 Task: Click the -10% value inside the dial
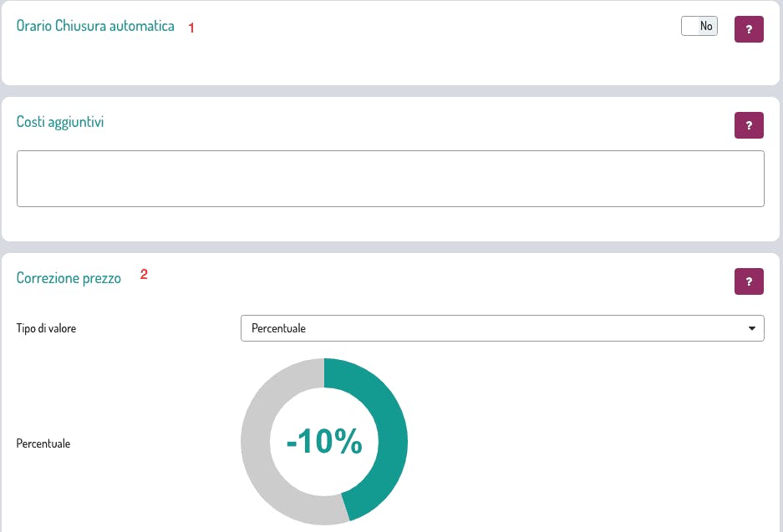tap(324, 441)
